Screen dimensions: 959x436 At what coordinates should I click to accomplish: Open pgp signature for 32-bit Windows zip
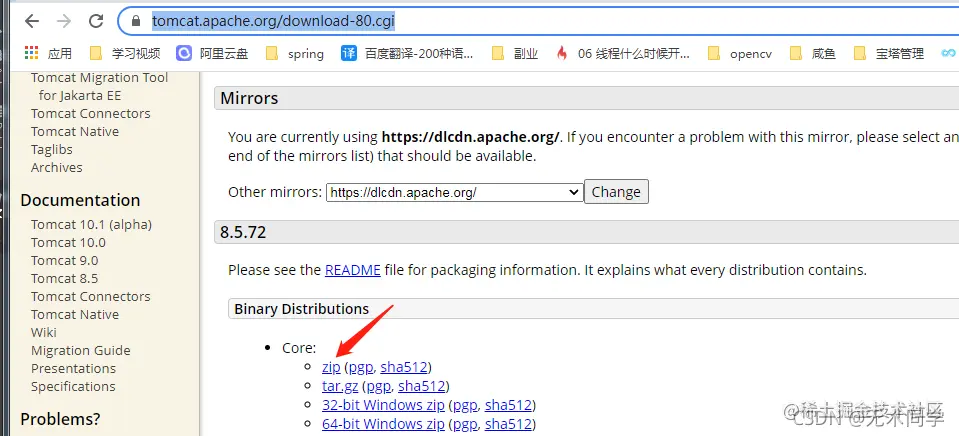[x=465, y=405]
